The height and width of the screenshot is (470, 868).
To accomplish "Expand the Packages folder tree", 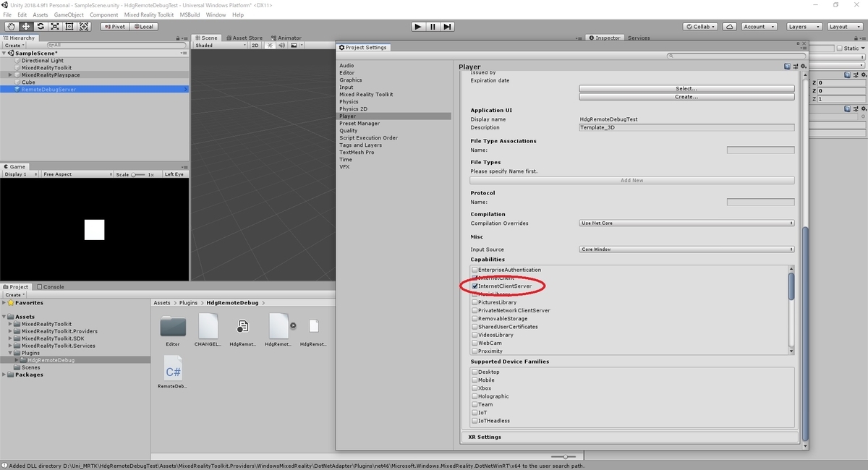I will pyautogui.click(x=4, y=375).
